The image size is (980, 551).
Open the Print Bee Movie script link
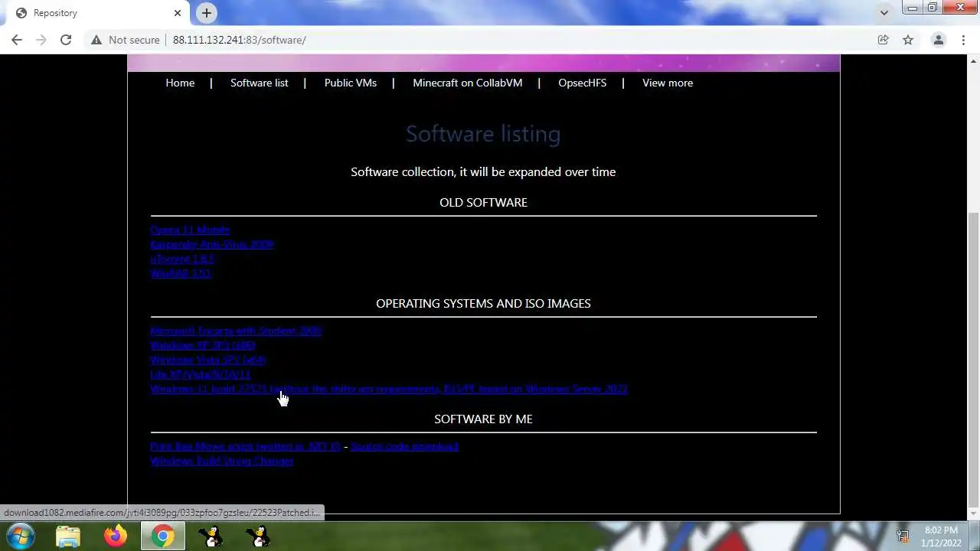tap(245, 446)
